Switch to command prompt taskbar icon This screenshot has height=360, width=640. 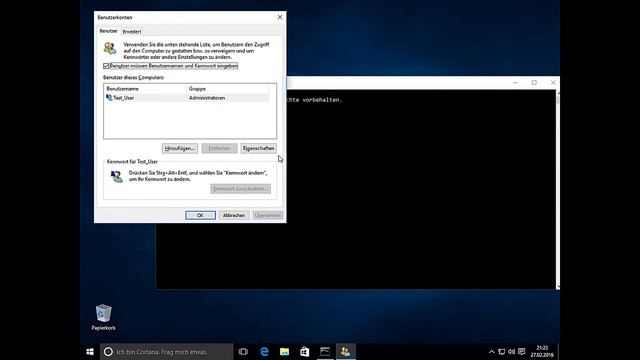pos(325,351)
